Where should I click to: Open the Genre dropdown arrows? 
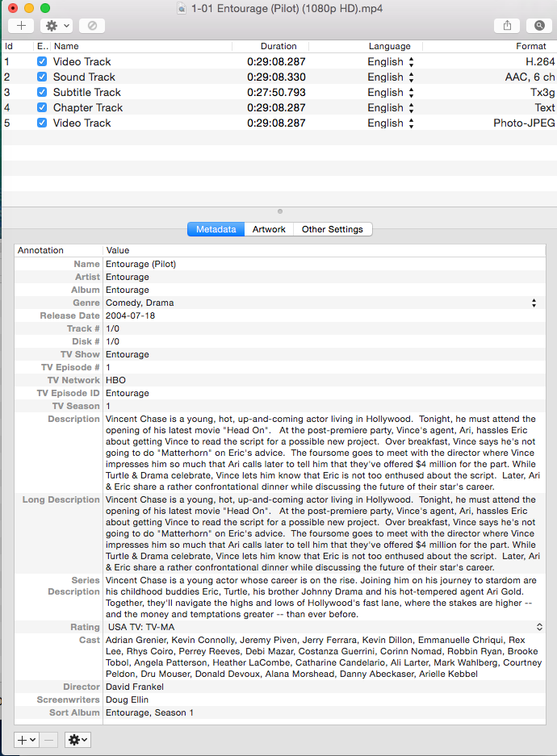pos(534,303)
